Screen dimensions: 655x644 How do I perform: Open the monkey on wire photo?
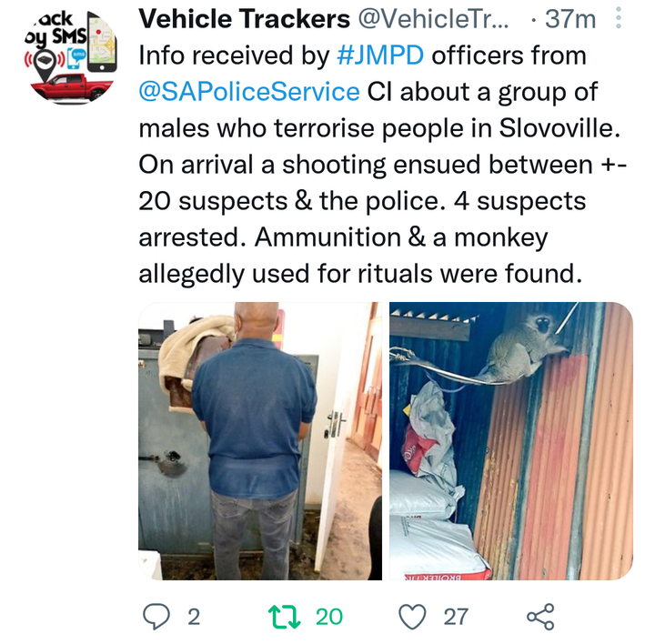click(511, 440)
